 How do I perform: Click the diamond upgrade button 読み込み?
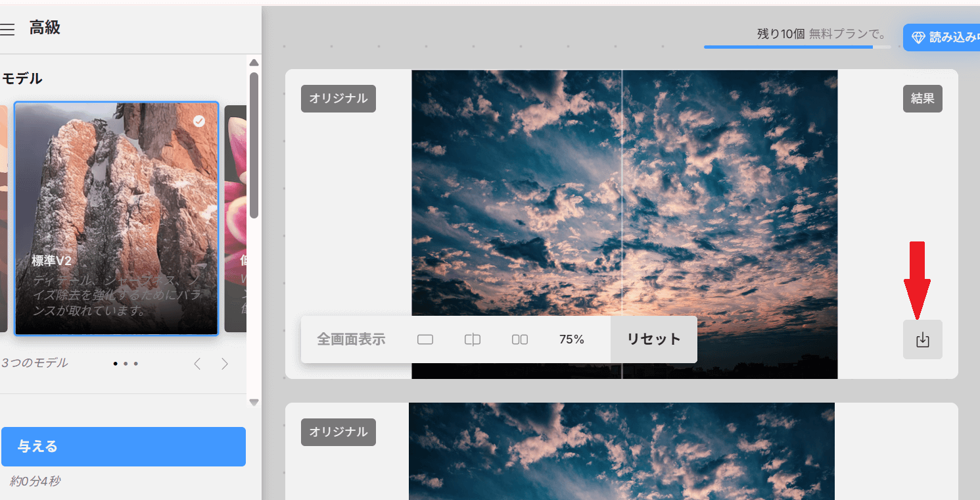943,37
